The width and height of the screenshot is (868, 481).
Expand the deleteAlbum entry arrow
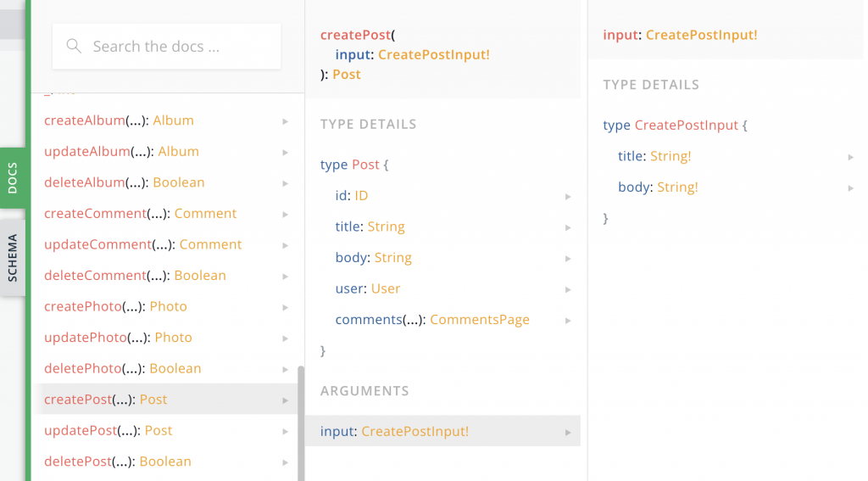point(286,183)
